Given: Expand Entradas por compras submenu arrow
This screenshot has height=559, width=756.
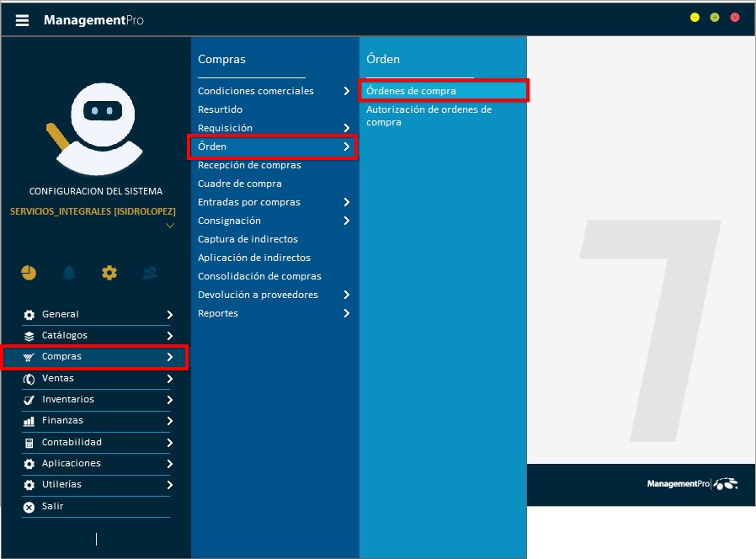Looking at the screenshot, I should [347, 202].
